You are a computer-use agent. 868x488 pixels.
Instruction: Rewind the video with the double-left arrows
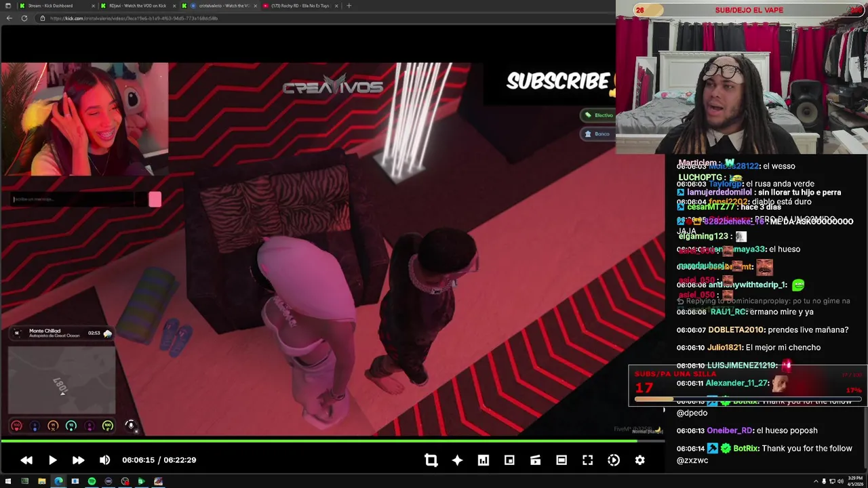[26, 460]
